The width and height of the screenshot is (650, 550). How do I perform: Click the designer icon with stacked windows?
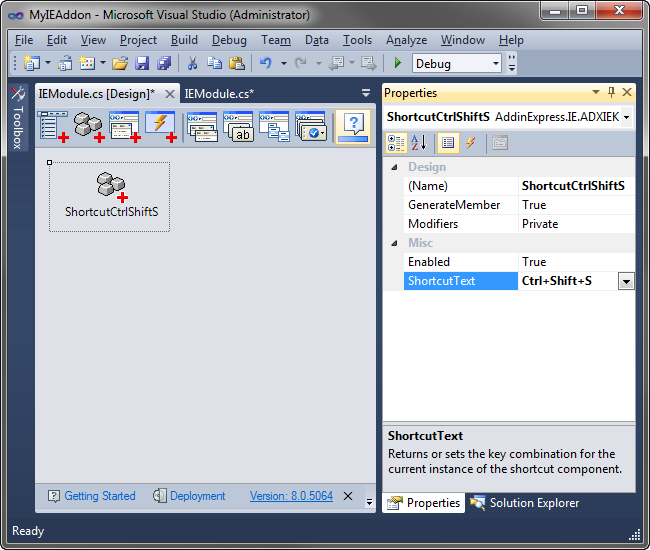202,127
